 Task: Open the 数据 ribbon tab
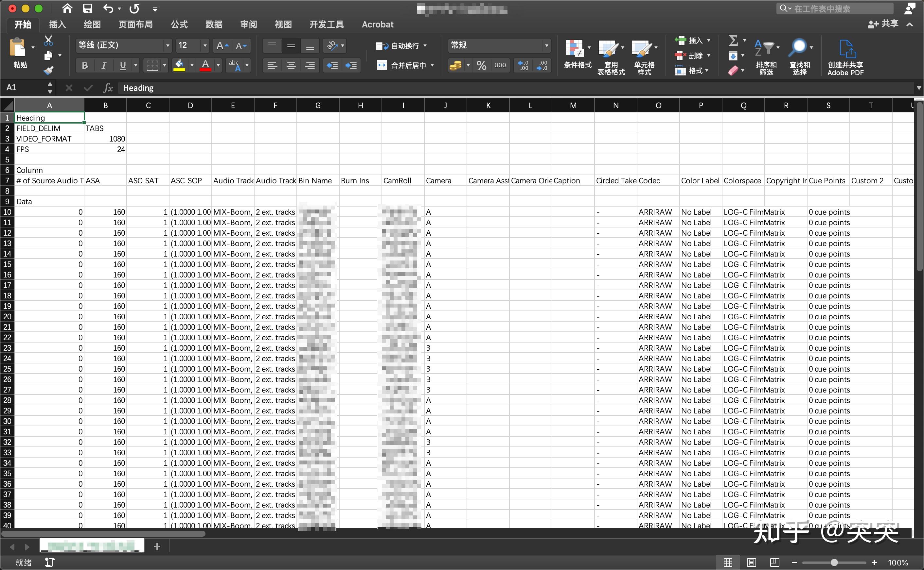[214, 25]
